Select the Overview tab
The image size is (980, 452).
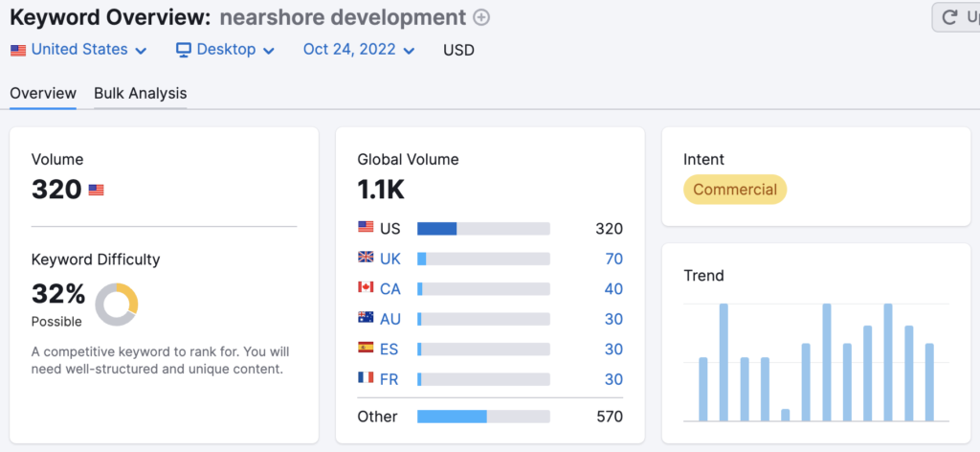pyautogui.click(x=43, y=93)
